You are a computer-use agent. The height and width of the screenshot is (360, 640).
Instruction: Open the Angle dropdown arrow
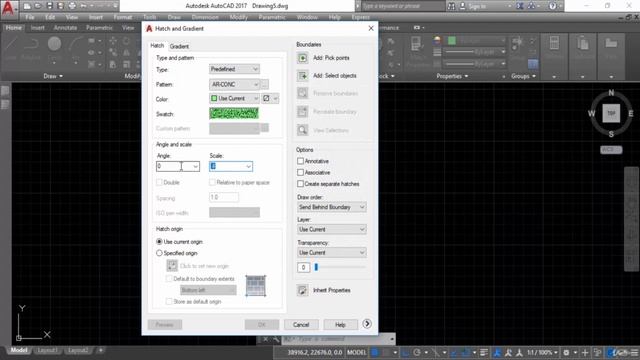(195, 167)
